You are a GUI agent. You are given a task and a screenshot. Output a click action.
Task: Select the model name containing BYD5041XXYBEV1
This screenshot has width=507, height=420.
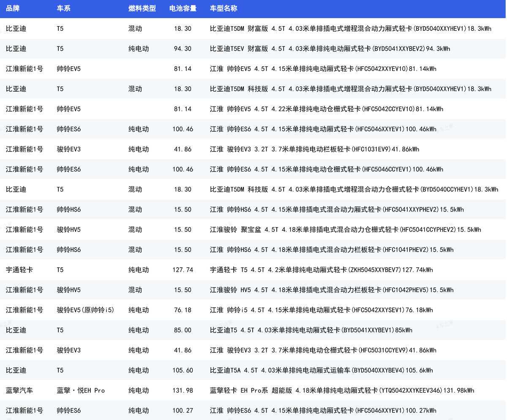311,330
